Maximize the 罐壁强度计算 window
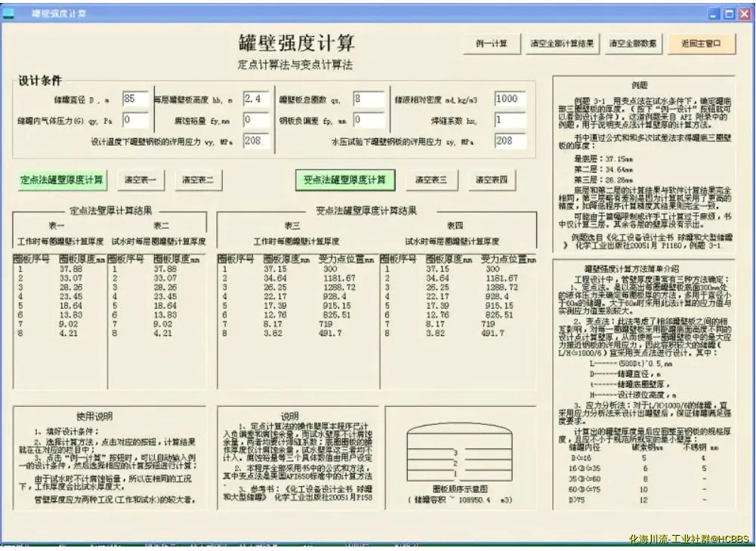756x551 pixels. tap(730, 14)
